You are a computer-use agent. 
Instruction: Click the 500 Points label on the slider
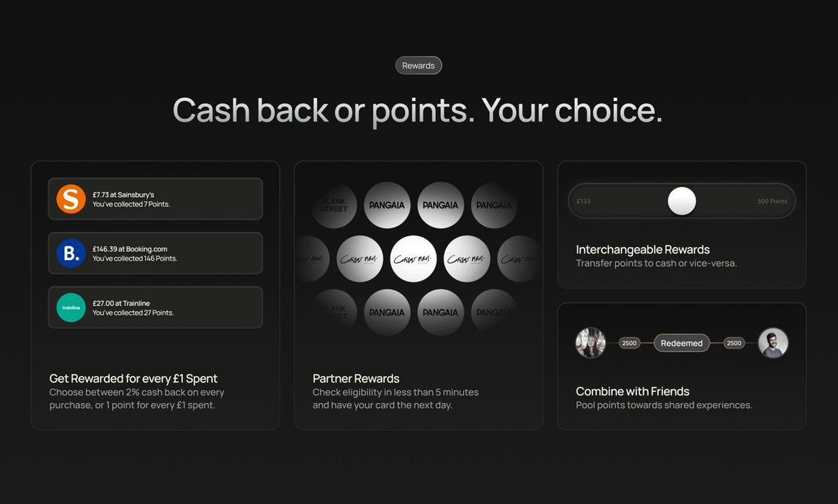pos(772,201)
